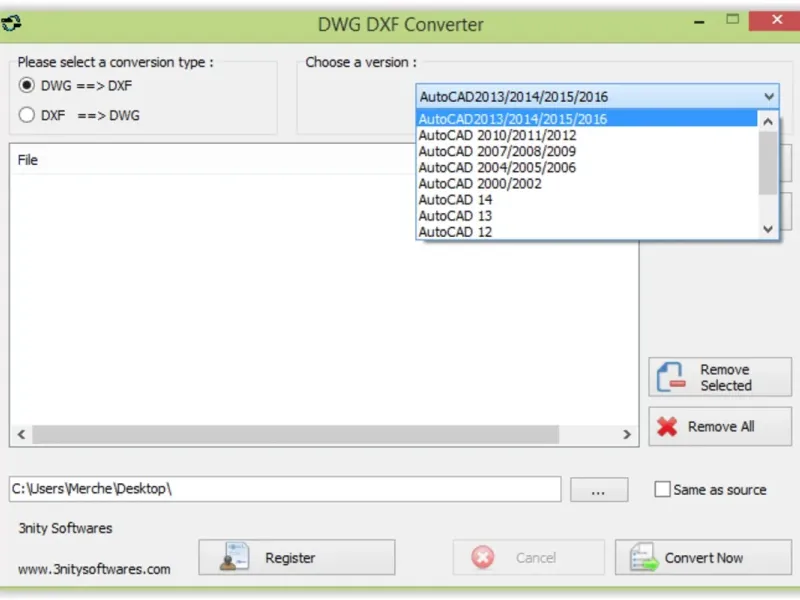The image size is (800, 600).
Task: Click the Register person icon
Action: tap(234, 557)
